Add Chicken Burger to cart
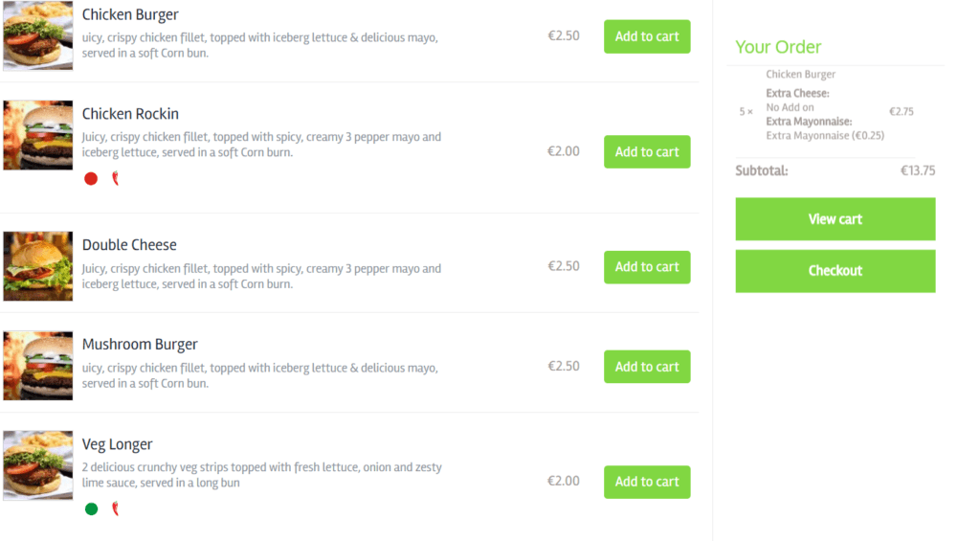Image resolution: width=980 pixels, height=541 pixels. [x=647, y=36]
